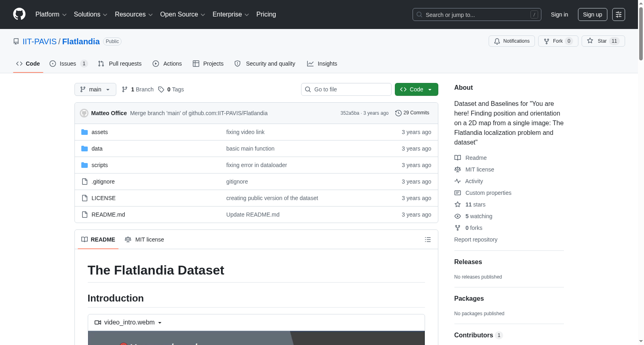Click the fork icon in Fork button
644x345 pixels.
coord(547,41)
